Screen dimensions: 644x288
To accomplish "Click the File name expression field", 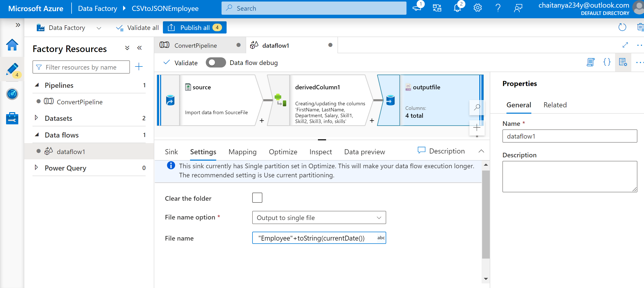I will tap(319, 238).
